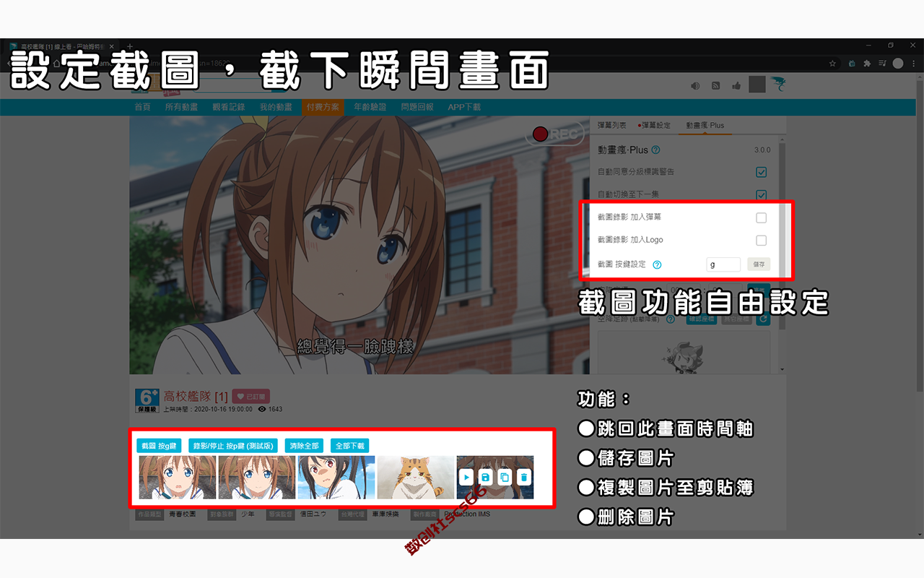Enable 截圖錄影 加入彈幕 checkbox
This screenshot has width=924, height=578.
(x=761, y=217)
